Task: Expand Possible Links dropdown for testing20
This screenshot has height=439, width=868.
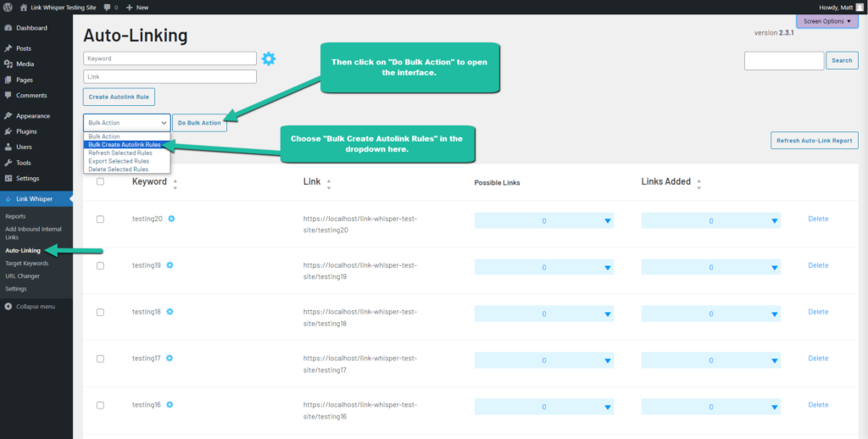Action: tap(543, 221)
